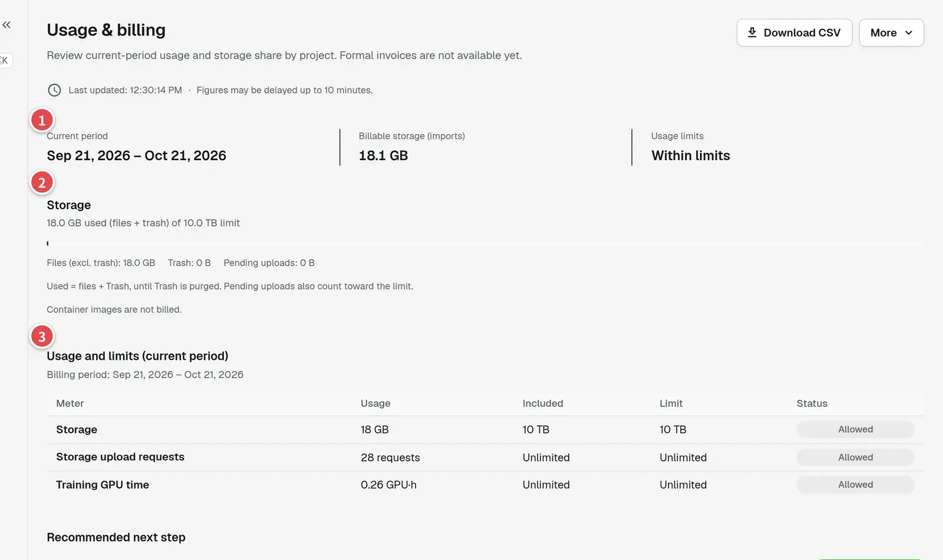Viewport: 943px width, 560px height.
Task: Select the Storage meter row label
Action: coord(77,430)
